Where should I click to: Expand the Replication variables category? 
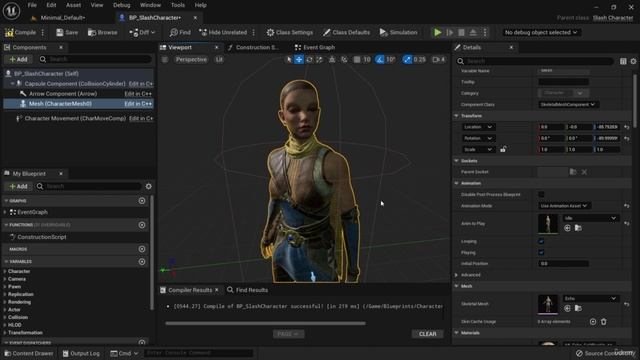click(5, 294)
